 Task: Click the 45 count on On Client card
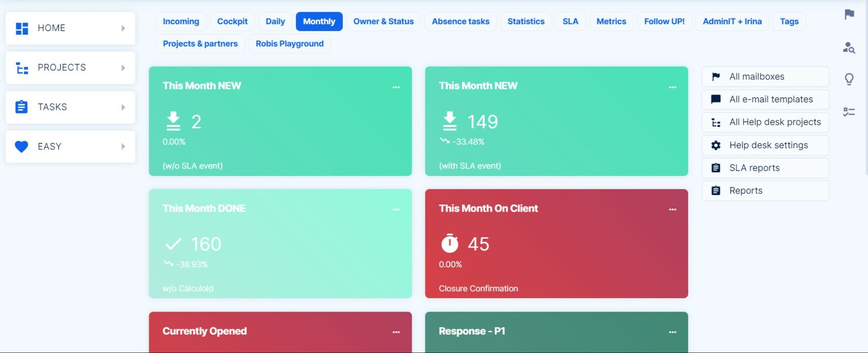tap(478, 244)
